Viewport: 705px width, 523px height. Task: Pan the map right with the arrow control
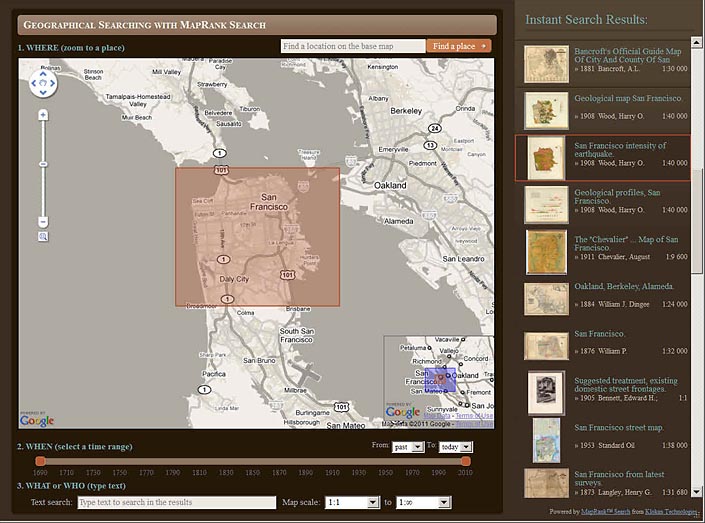52,83
